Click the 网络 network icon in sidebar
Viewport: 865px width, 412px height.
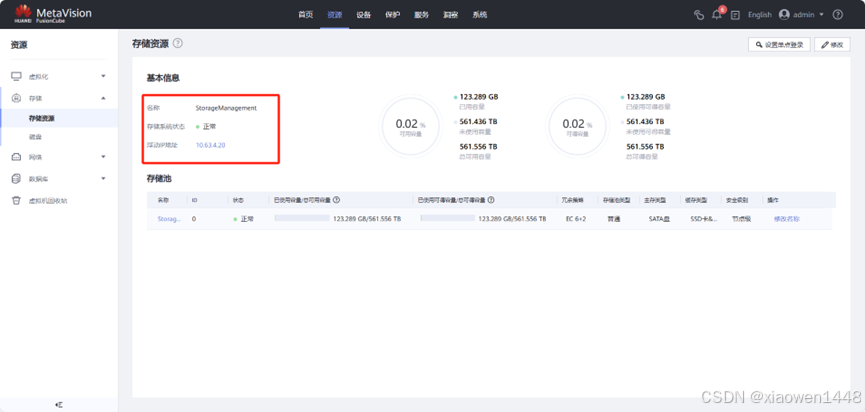(x=17, y=157)
